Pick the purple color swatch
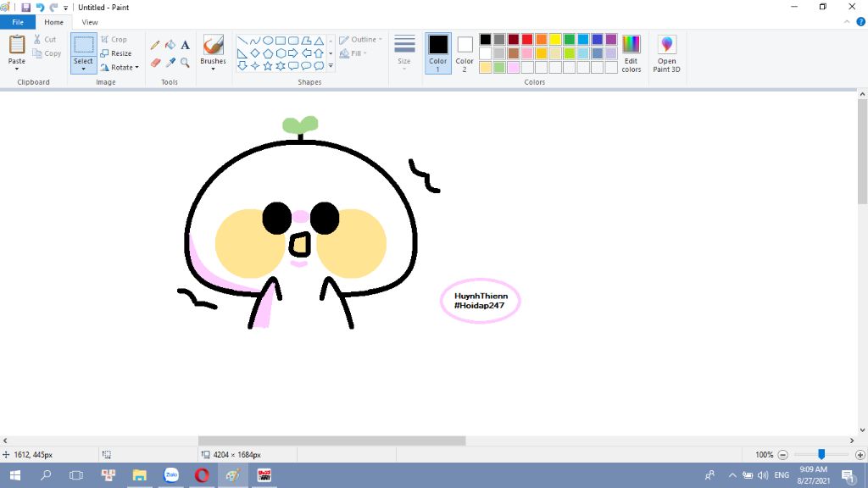This screenshot has height=488, width=868. [x=611, y=39]
